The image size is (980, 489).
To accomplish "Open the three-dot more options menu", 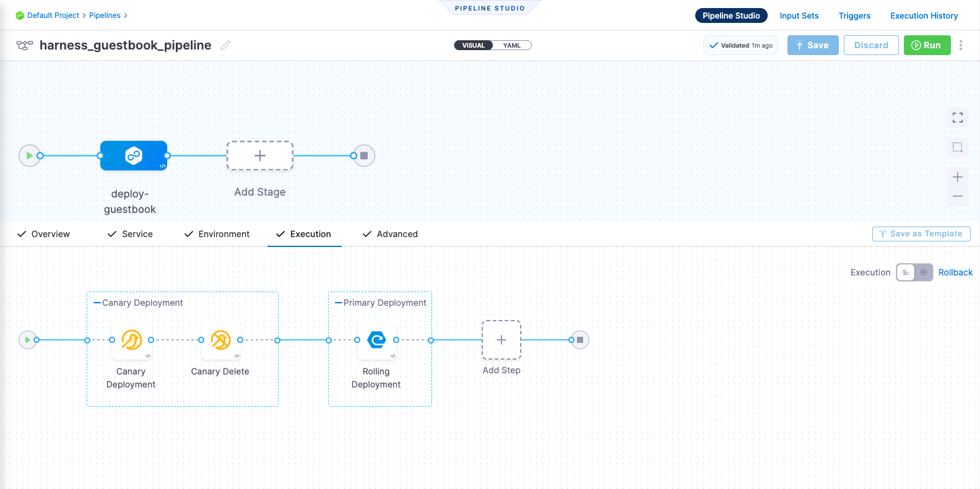I will (960, 45).
